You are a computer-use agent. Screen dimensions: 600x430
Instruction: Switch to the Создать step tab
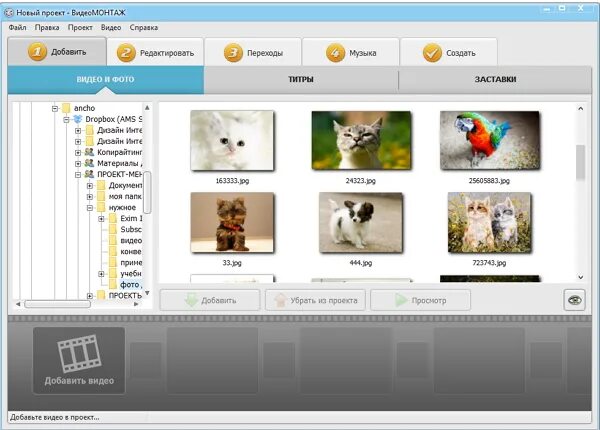[449, 52]
